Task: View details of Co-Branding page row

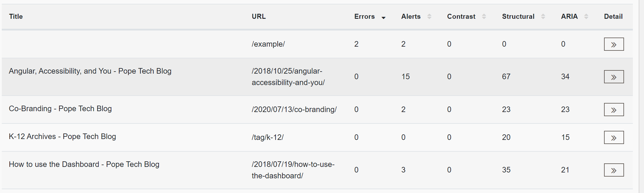Action: coord(614,110)
